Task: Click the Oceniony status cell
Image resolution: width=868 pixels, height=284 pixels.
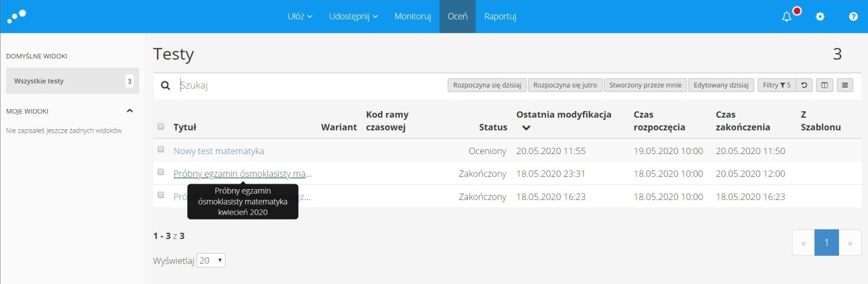Action: (x=488, y=151)
